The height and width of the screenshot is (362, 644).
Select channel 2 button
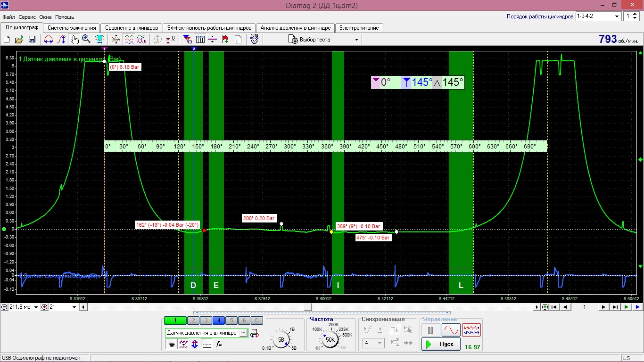[x=193, y=321]
